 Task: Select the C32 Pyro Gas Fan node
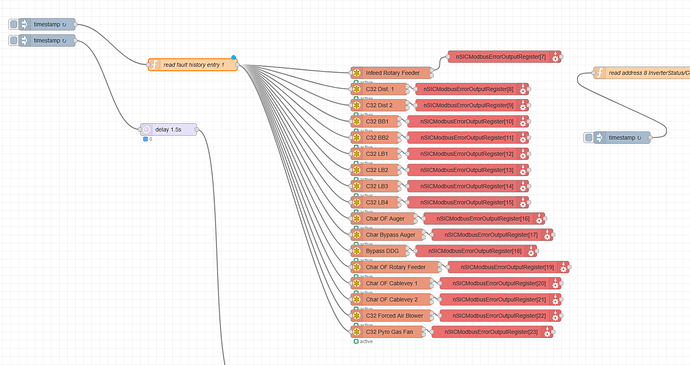[x=388, y=332]
